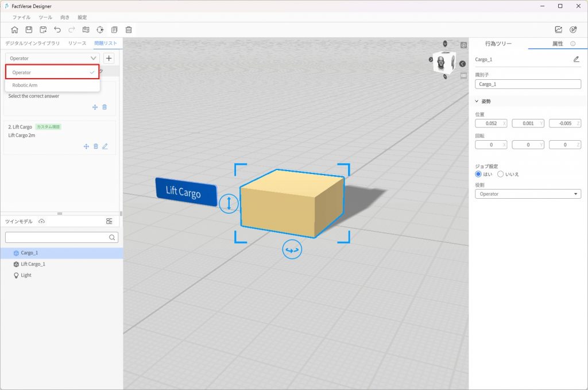Image resolution: width=588 pixels, height=390 pixels.
Task: Edit the Lift Cargo item with the pencil icon
Action: [x=105, y=146]
